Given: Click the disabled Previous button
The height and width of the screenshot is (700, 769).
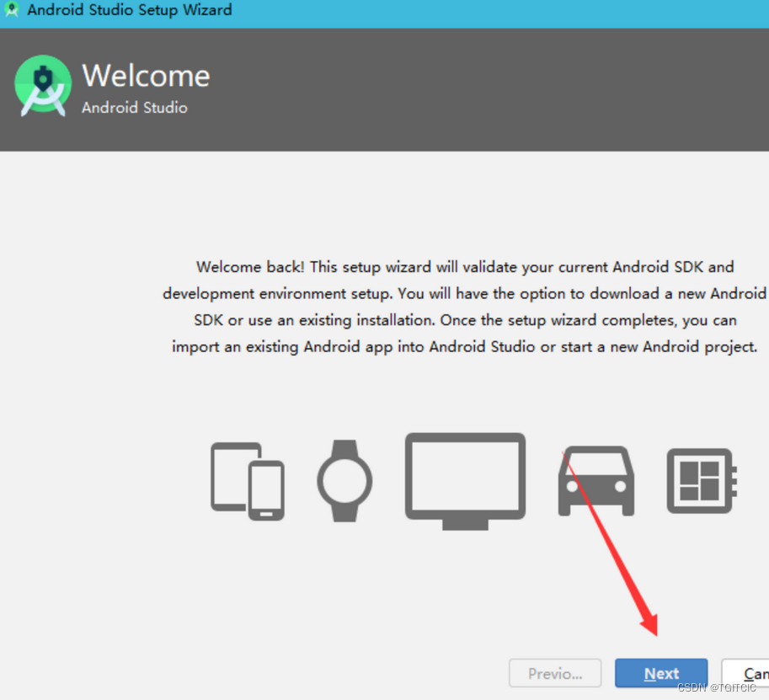Looking at the screenshot, I should pos(555,673).
